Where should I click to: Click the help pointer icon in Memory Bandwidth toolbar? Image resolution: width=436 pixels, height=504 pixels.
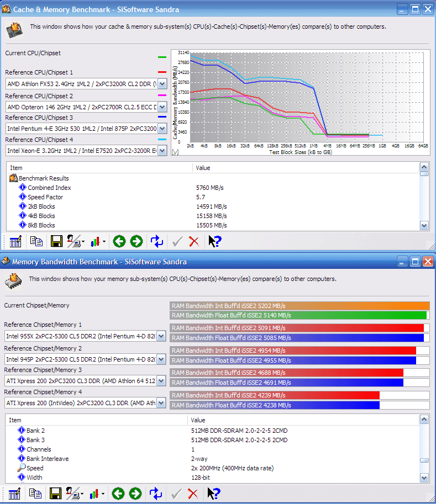(x=214, y=494)
